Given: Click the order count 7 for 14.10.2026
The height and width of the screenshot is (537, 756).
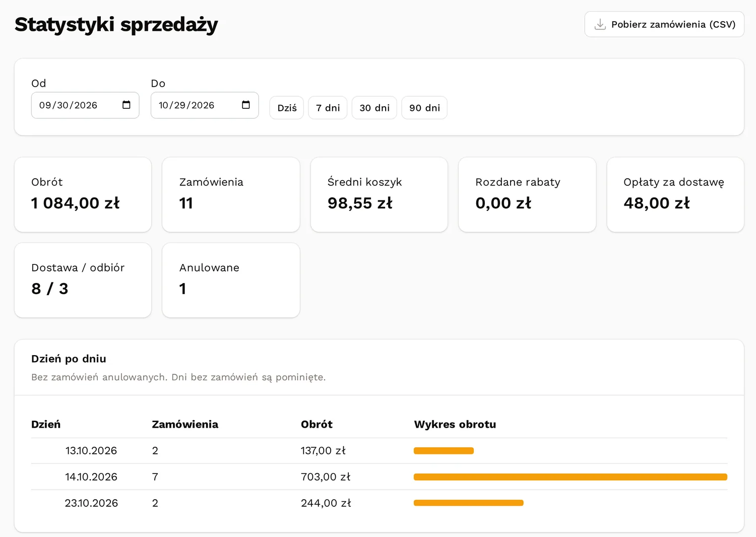Looking at the screenshot, I should (x=155, y=477).
